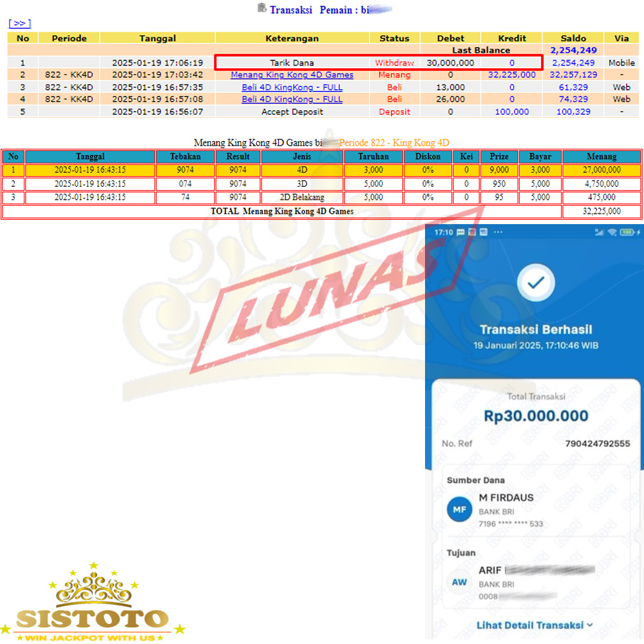Tap the reference number 790424792555
The height and width of the screenshot is (644, 644).
(597, 444)
